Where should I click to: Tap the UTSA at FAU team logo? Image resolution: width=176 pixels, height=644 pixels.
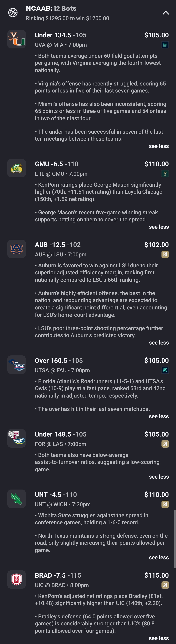point(16,365)
